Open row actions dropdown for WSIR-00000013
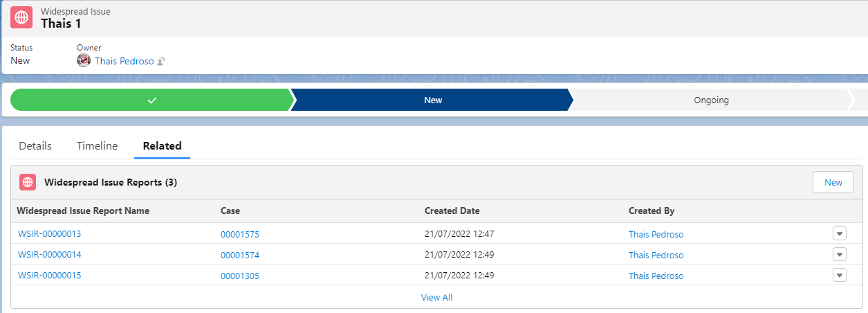The image size is (868, 313). [840, 233]
